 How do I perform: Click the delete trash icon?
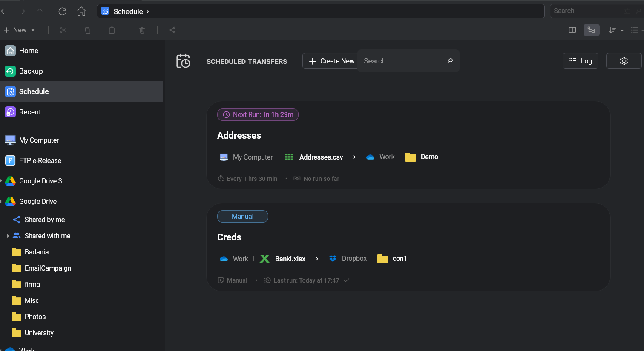coord(142,30)
